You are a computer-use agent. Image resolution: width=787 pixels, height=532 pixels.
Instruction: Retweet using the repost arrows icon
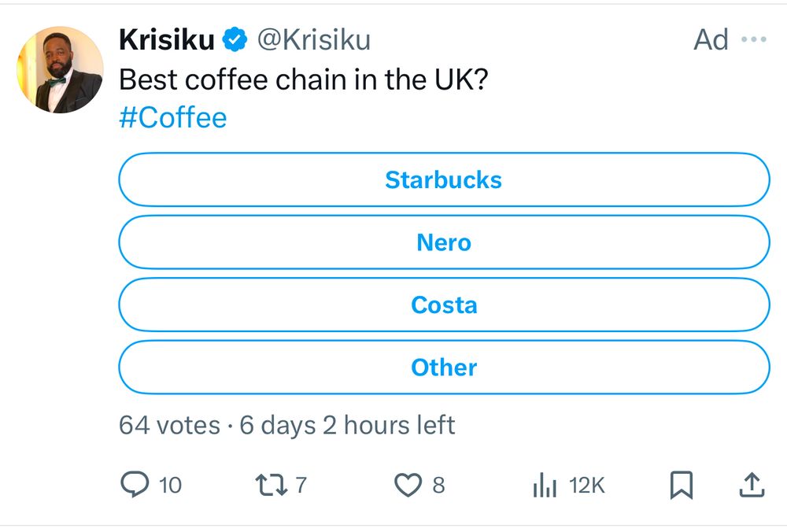coord(272,485)
